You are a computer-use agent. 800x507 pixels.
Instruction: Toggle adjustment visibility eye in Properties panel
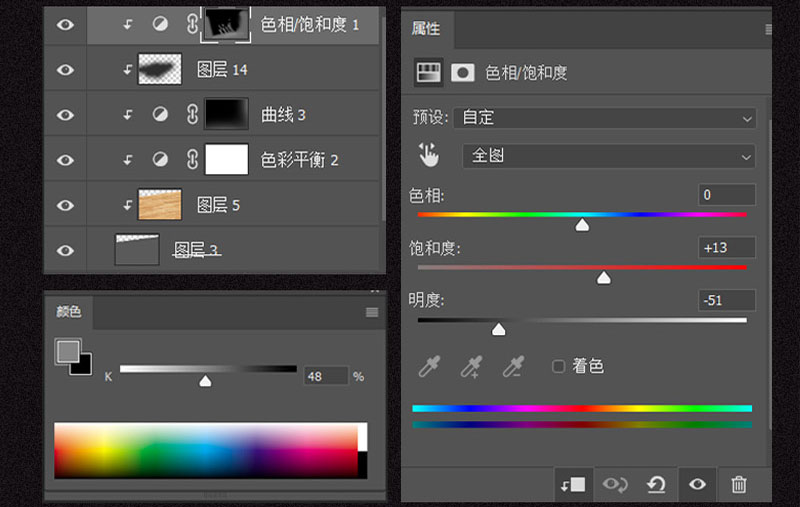tap(697, 484)
